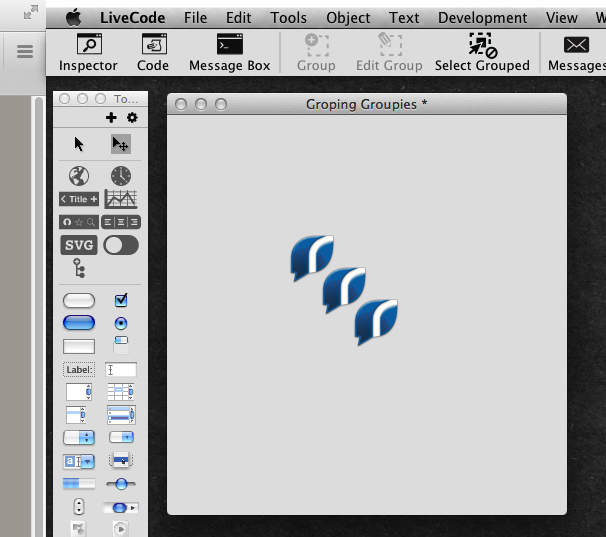Click the hamburger menu icon at left
606x537 pixels.
click(x=25, y=51)
